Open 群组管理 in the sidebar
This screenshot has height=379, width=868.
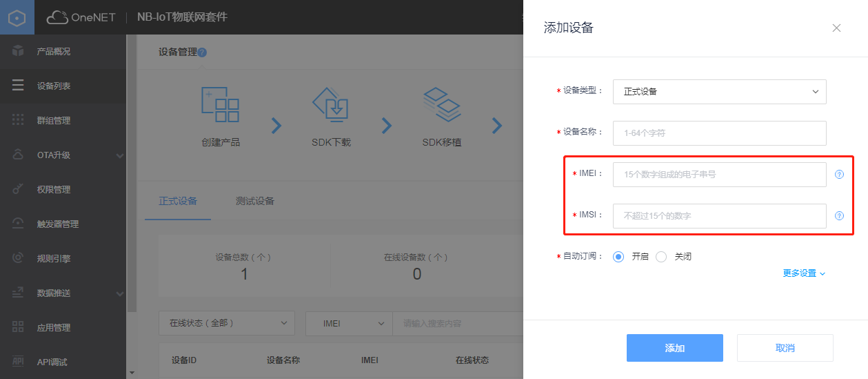pyautogui.click(x=54, y=121)
